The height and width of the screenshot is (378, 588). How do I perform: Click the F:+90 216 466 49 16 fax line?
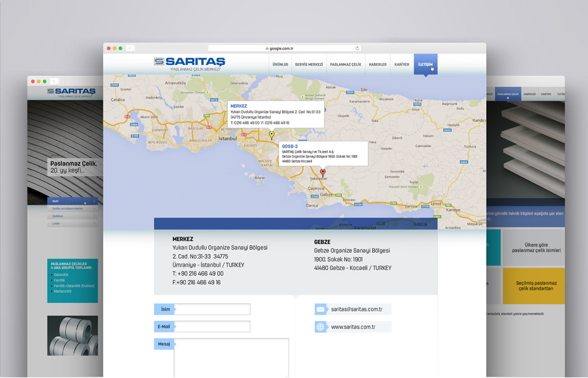[x=196, y=282]
